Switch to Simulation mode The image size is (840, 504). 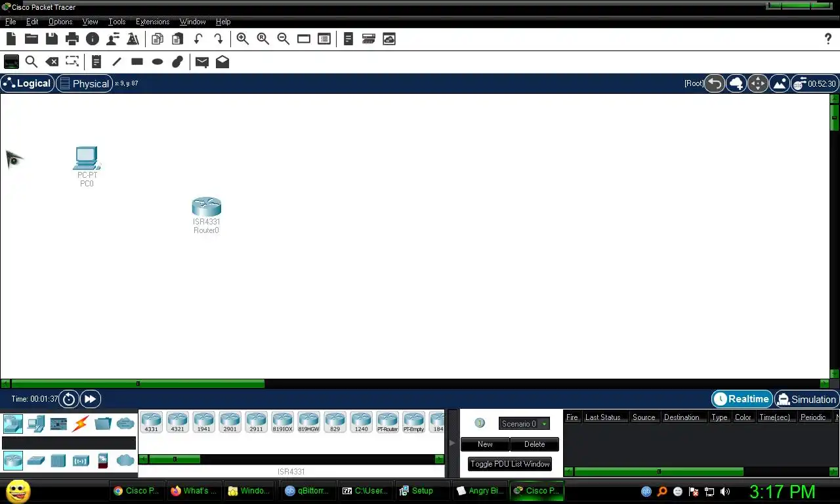(x=807, y=399)
